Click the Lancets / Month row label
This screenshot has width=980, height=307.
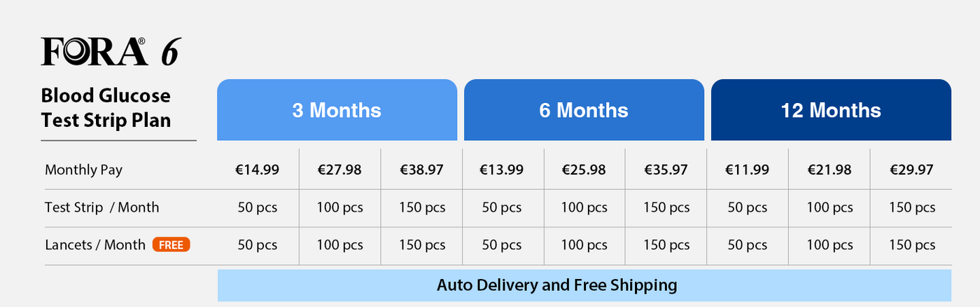coord(95,245)
